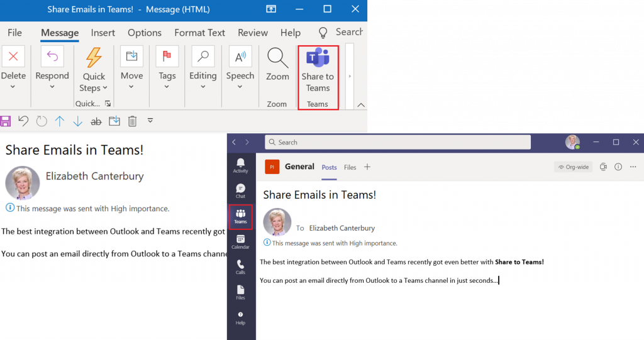Expand the Speech dropdown arrow

(240, 87)
